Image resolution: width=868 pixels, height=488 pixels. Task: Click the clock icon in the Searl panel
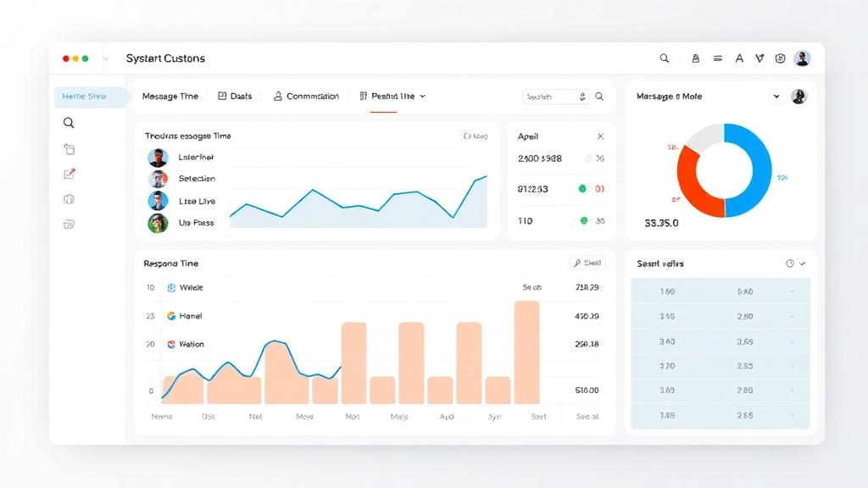tap(790, 263)
